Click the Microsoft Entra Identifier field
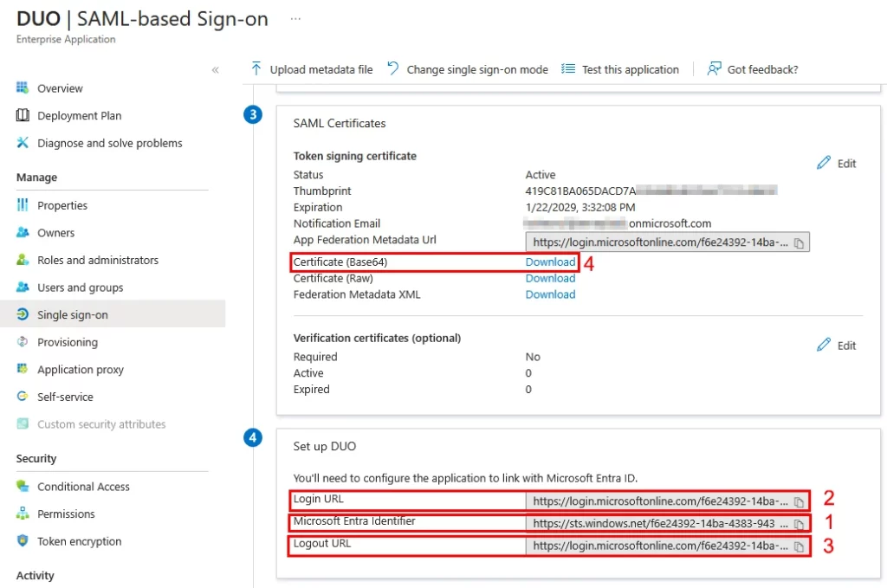 [x=668, y=524]
